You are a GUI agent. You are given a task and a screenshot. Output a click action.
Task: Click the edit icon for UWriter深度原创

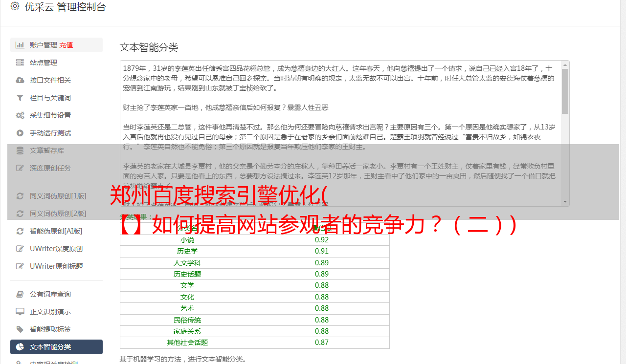(x=20, y=249)
